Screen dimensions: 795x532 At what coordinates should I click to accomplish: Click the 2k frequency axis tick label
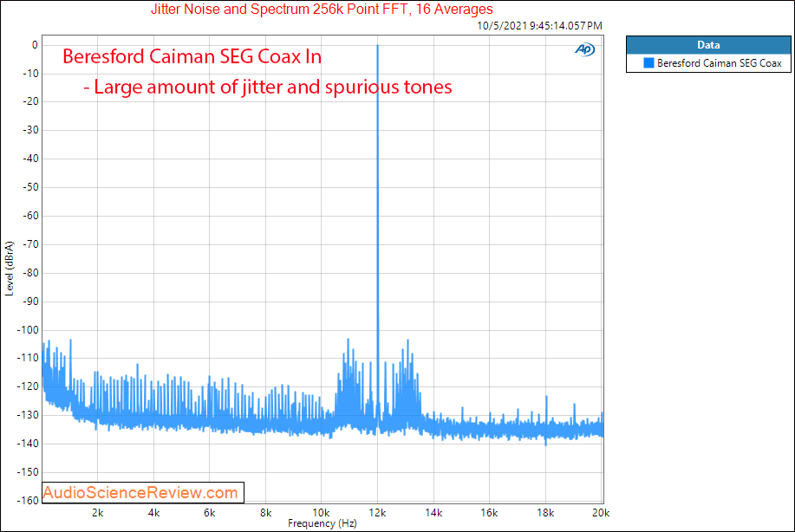click(x=97, y=513)
